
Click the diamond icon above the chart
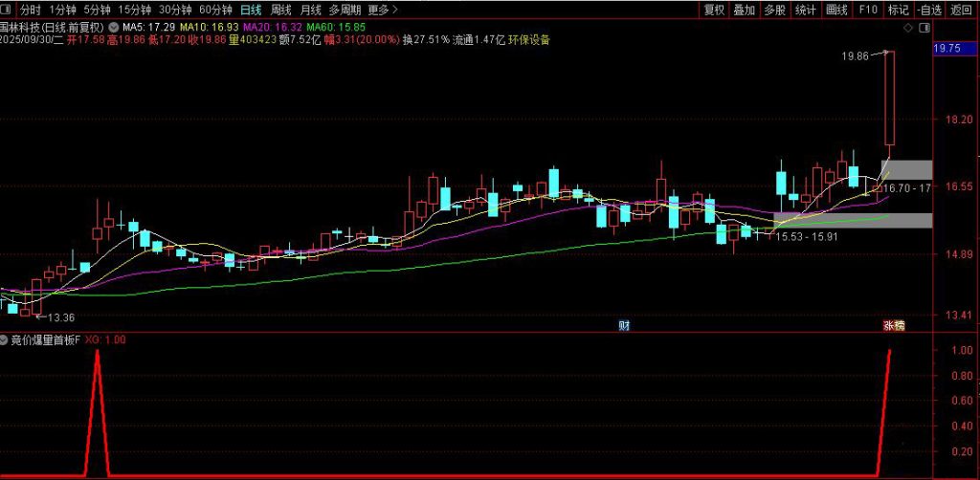[x=908, y=28]
